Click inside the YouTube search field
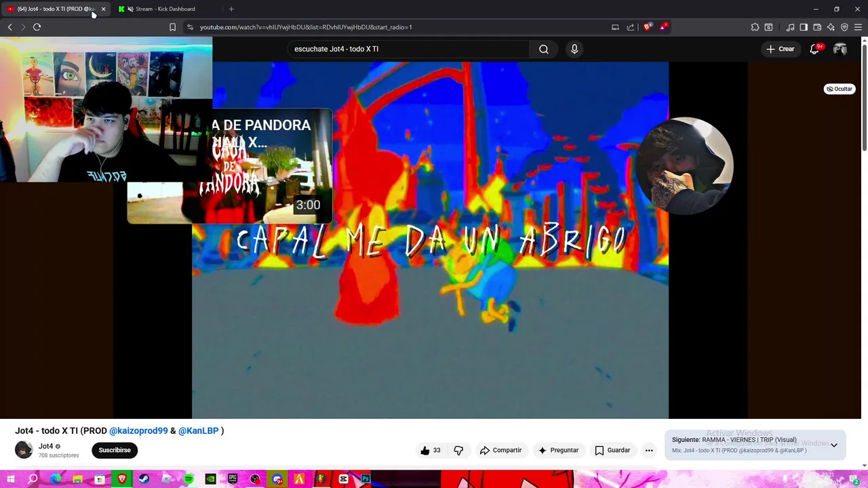Screen dimensions: 868x488 pyautogui.click(x=409, y=49)
